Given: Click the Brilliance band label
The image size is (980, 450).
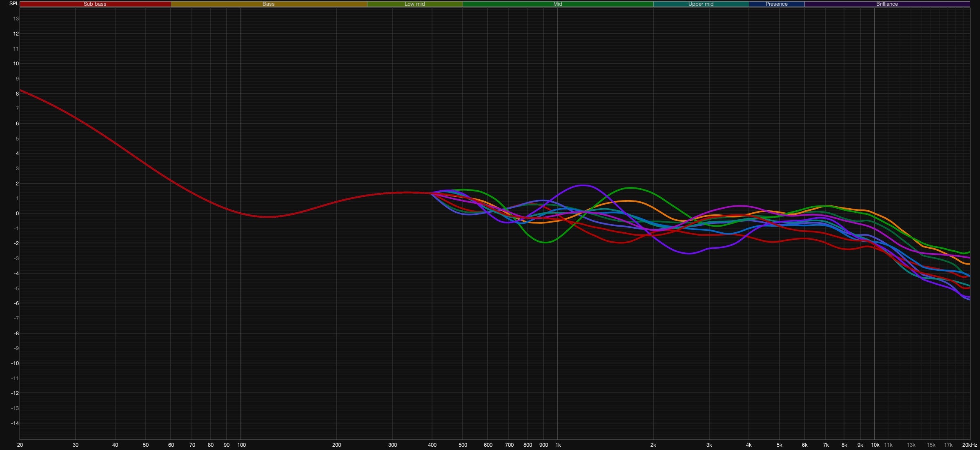Looking at the screenshot, I should pos(887,4).
